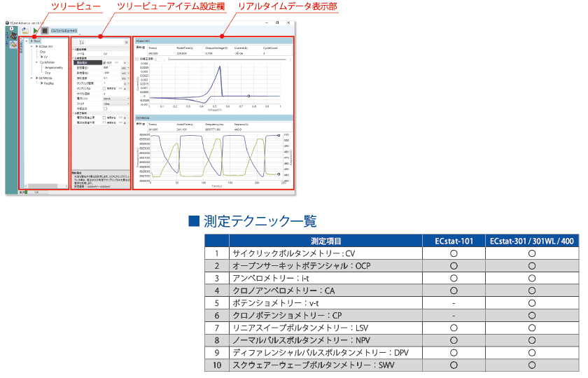588x378 pixels.
Task: Click square marker on frequency curve end
Action: pyautogui.click(x=279, y=135)
